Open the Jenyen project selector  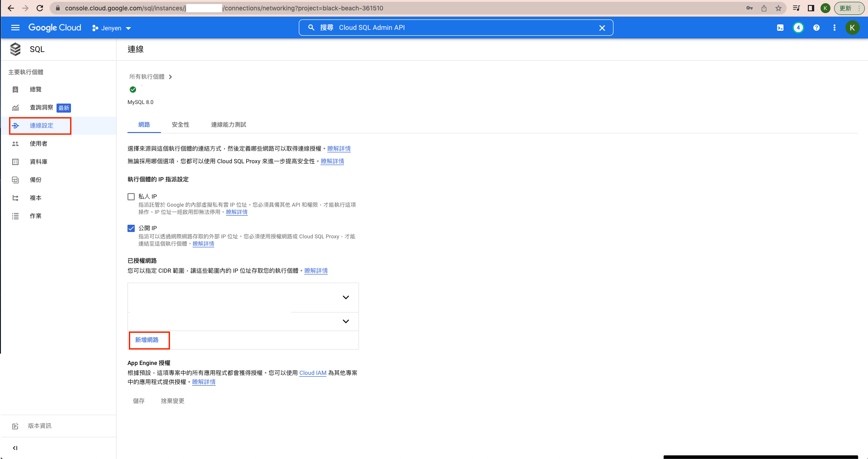click(111, 28)
